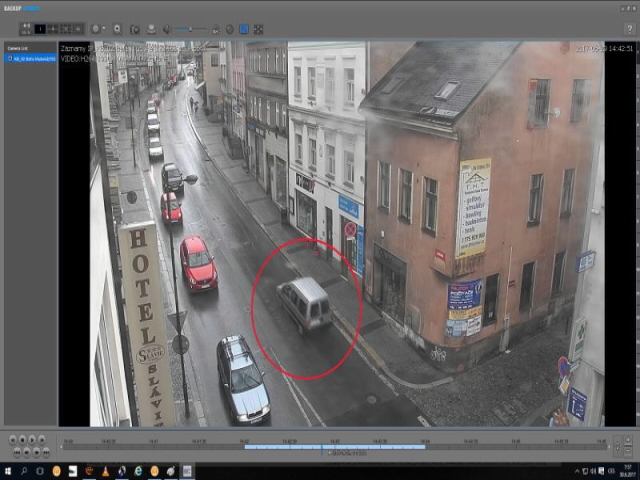
Task: Click the blue highlighted display mode icon
Action: 243,29
